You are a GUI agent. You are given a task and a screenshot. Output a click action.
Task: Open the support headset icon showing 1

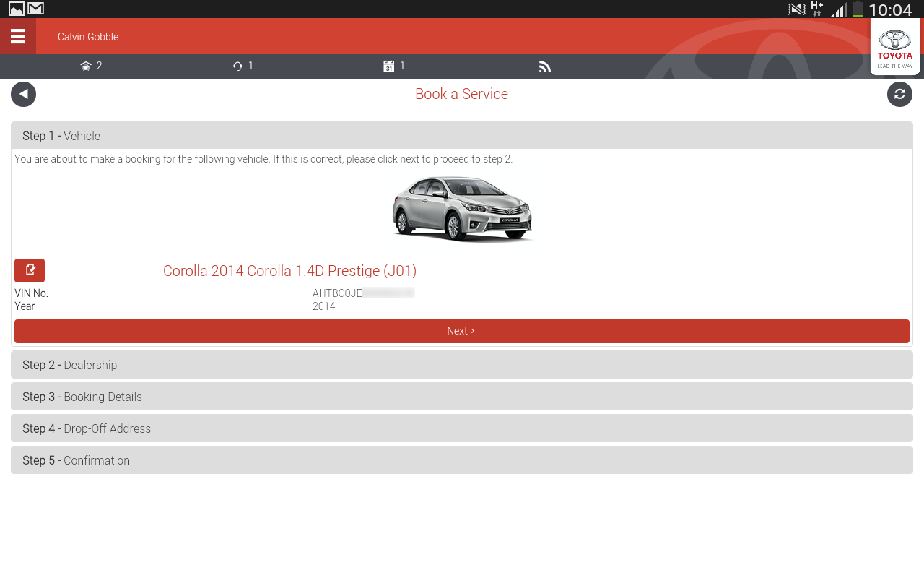(x=243, y=66)
